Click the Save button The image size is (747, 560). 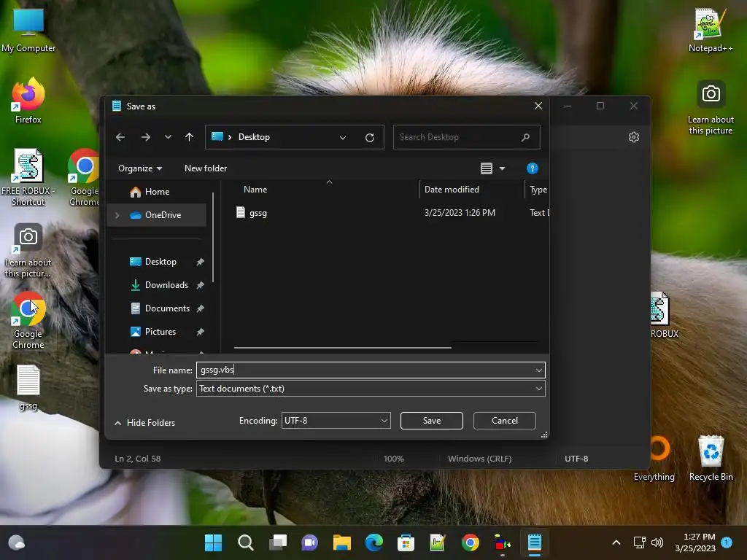(x=432, y=421)
